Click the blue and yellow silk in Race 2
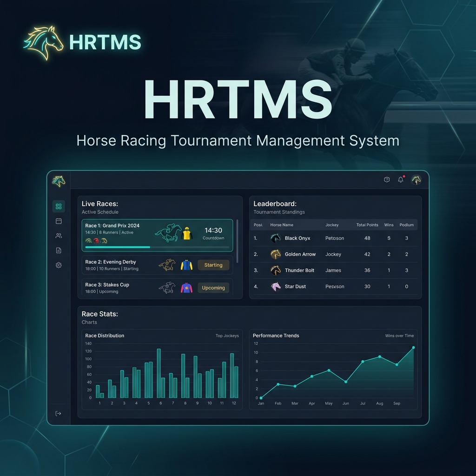476x476 pixels. click(x=186, y=264)
